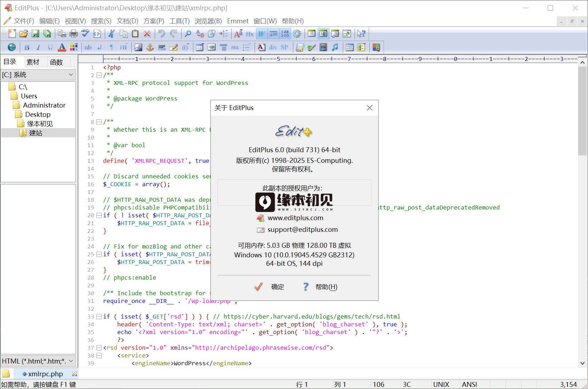Image resolution: width=588 pixels, height=389 pixels.
Task: Open the color palette grid icon
Action: click(74, 47)
